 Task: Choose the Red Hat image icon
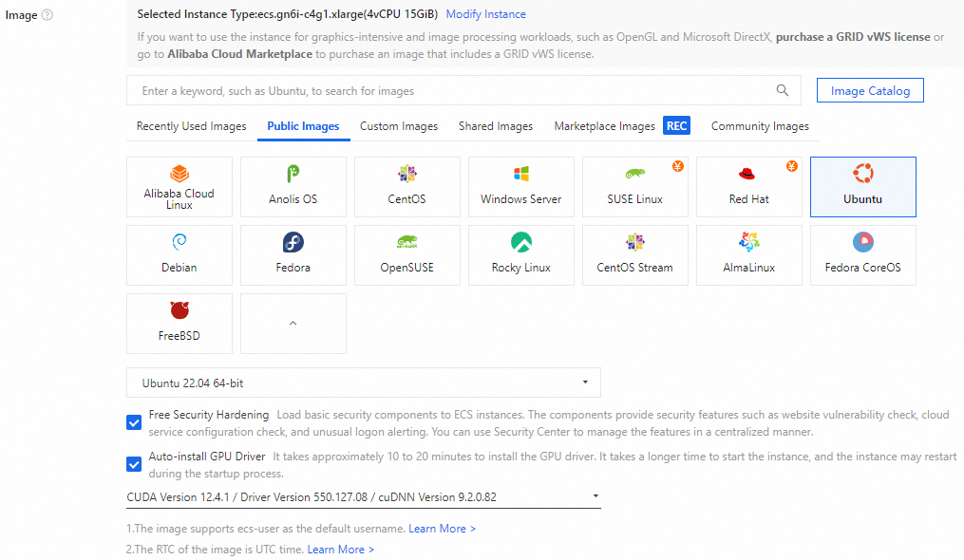tap(747, 175)
